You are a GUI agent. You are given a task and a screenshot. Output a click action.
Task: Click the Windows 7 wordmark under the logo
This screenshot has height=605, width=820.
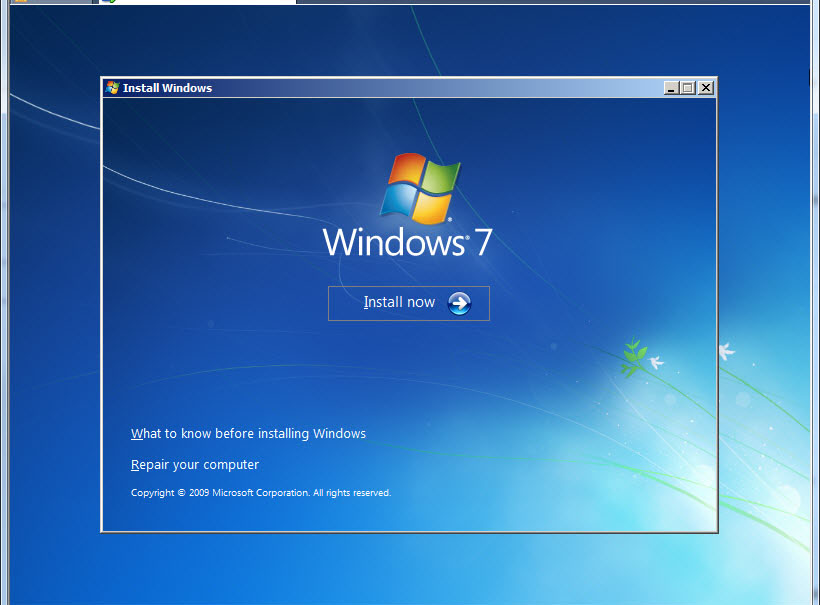(x=406, y=243)
